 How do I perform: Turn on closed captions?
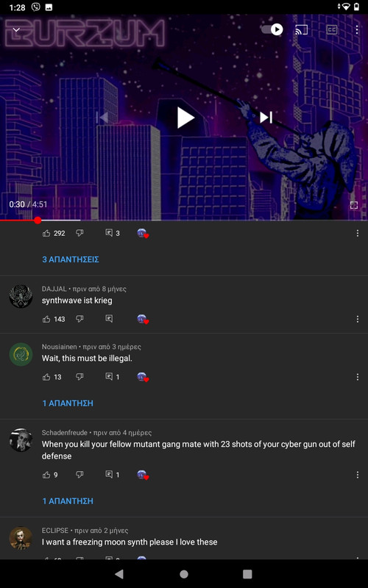pyautogui.click(x=332, y=29)
